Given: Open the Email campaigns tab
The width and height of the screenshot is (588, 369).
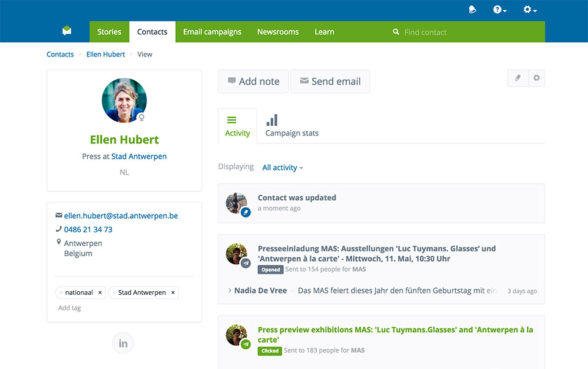Looking at the screenshot, I should [213, 32].
